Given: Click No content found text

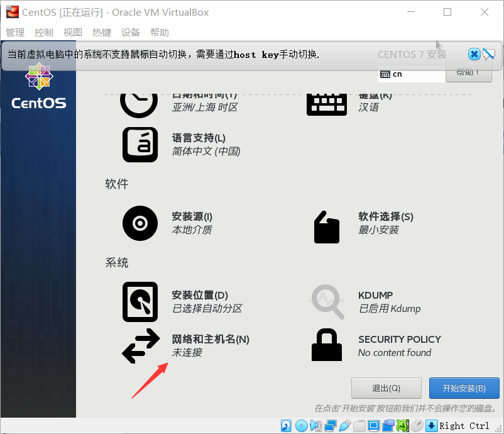Looking at the screenshot, I should pos(395,352).
